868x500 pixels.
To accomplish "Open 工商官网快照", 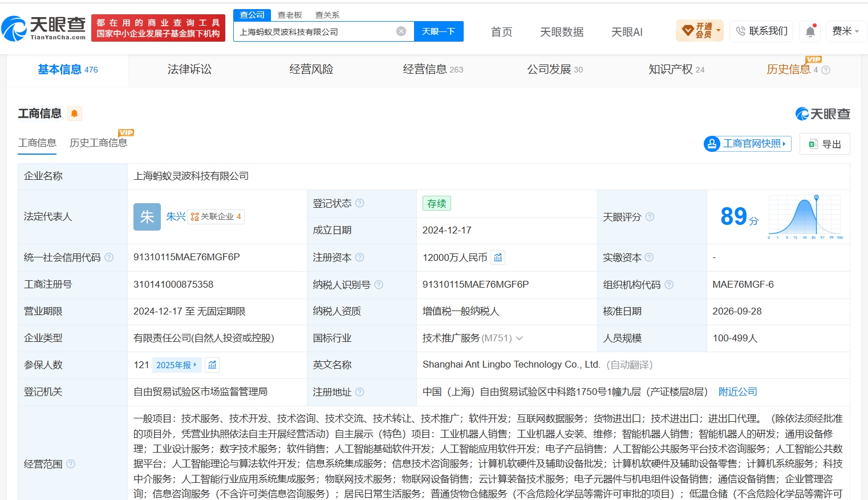I will [748, 144].
